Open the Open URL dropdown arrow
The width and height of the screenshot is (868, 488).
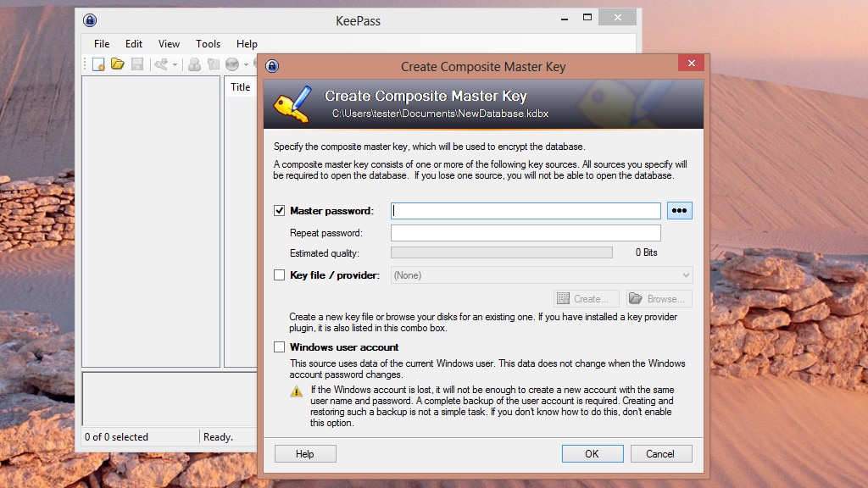click(x=246, y=64)
